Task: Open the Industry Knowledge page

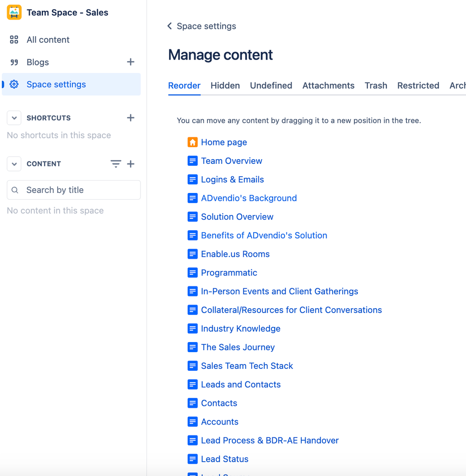Action: coord(241,328)
